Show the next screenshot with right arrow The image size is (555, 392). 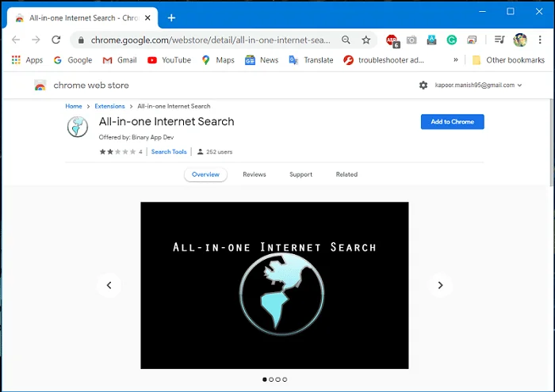[440, 285]
